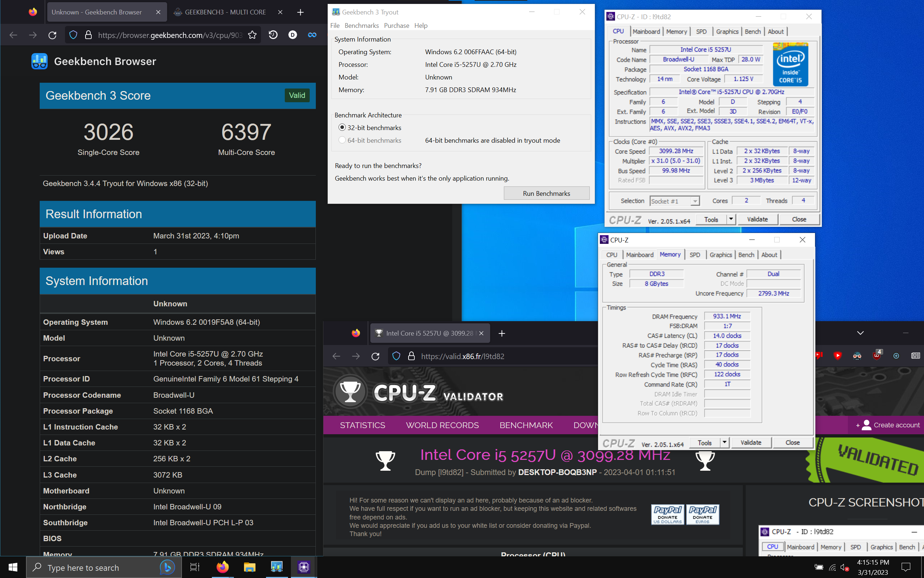
Task: Click the Tools button in CPU-Z Memory window
Action: [705, 443]
